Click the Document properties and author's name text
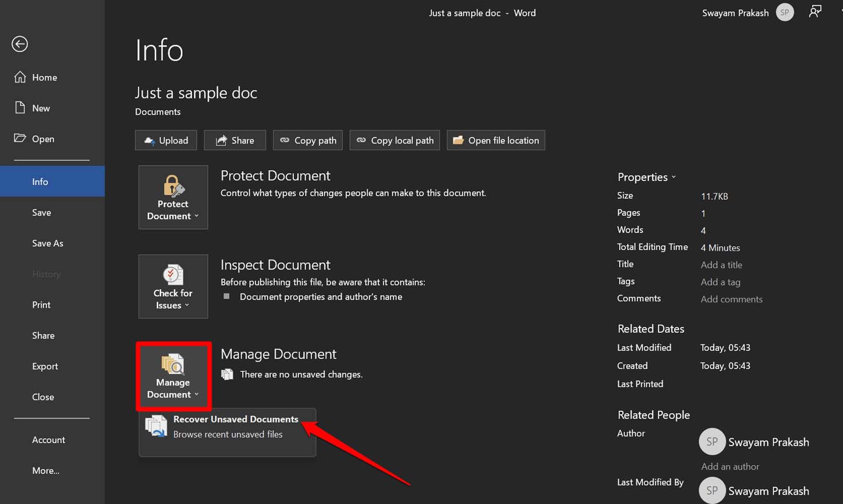This screenshot has height=504, width=843. pos(321,297)
